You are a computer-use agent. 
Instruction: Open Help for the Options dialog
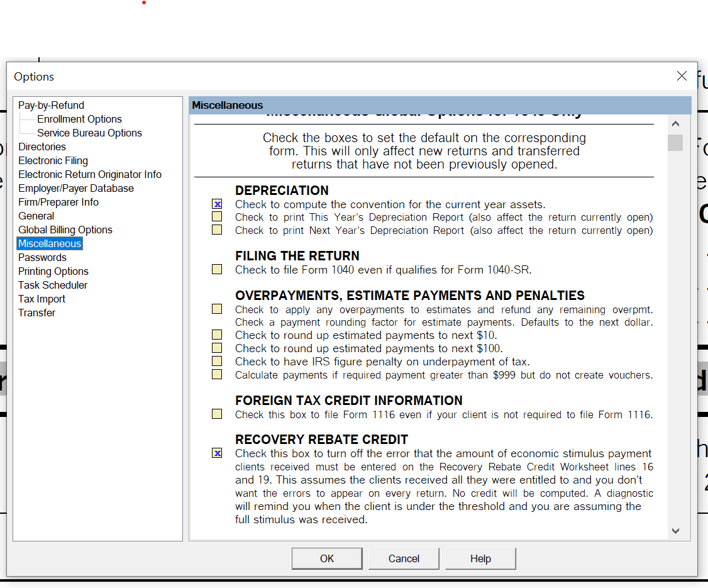[x=480, y=558]
